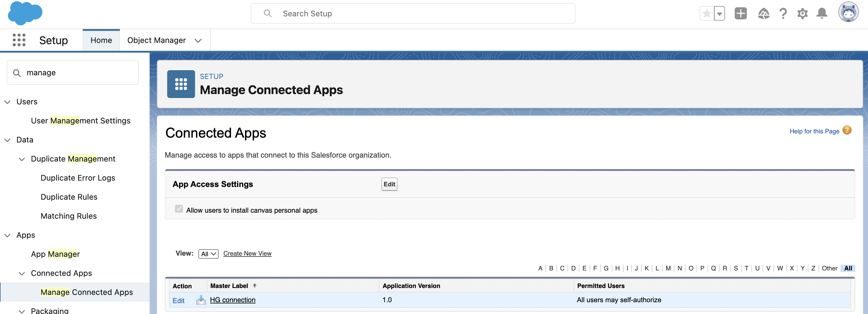Click the SETUP breadcrumb label
Viewport: 868px width, 314px height.
211,77
